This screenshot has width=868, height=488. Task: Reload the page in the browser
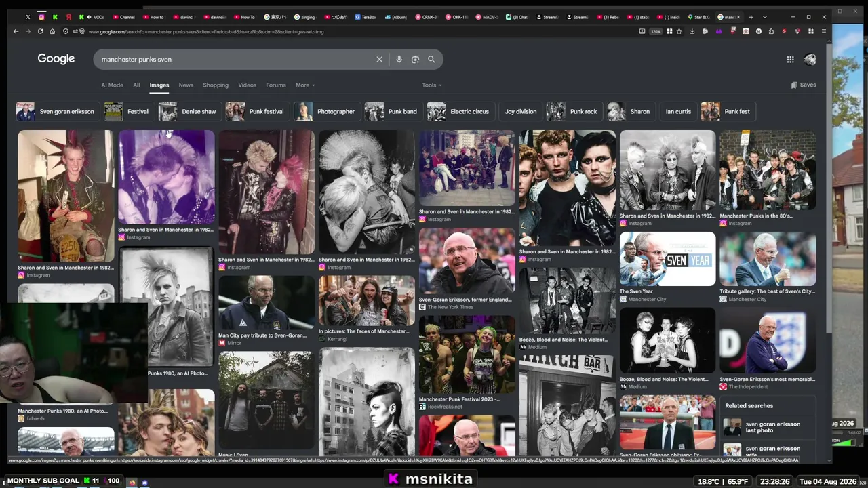(x=40, y=31)
